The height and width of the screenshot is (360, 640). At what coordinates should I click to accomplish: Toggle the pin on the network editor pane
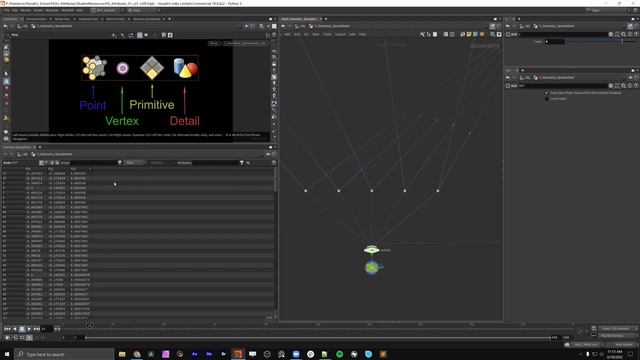pyautogui.click(x=493, y=26)
